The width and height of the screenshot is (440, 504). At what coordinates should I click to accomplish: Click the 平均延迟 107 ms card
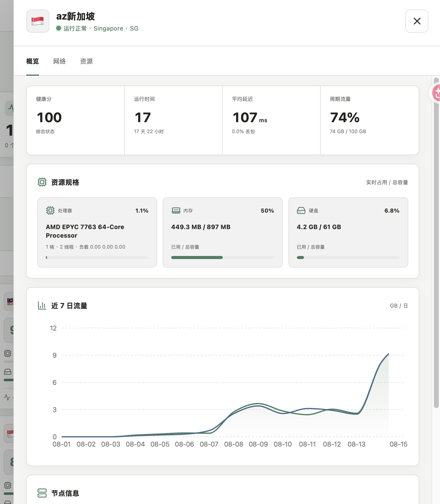tap(272, 120)
